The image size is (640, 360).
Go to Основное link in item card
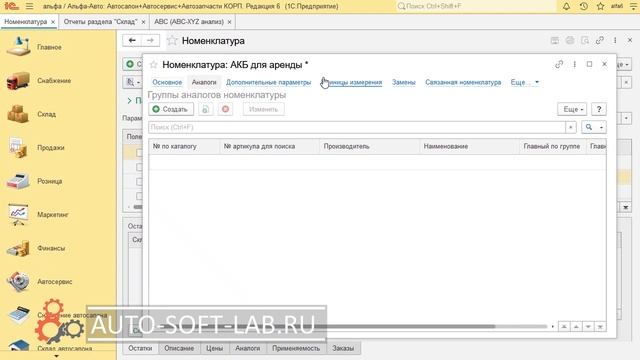[x=167, y=82]
